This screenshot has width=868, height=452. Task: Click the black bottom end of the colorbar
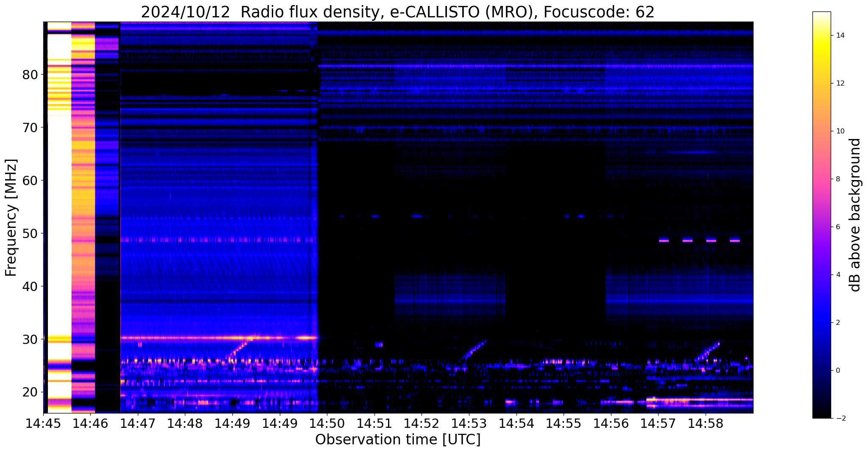(x=821, y=413)
